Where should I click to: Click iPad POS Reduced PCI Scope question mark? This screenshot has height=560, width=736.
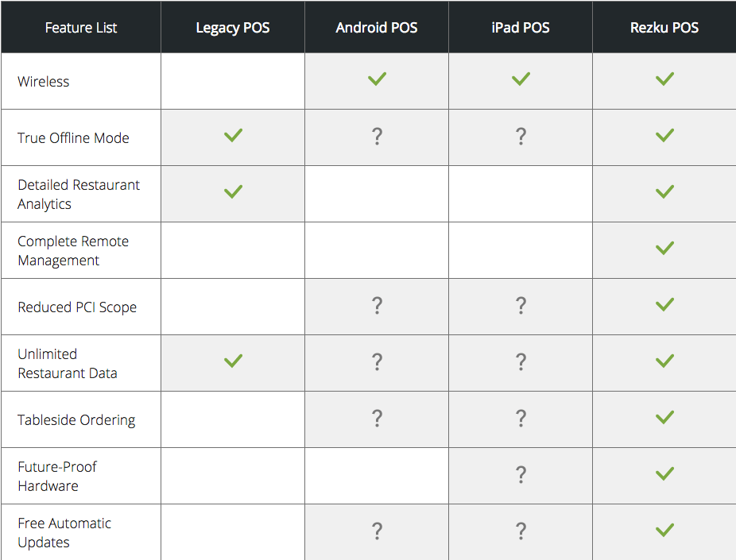click(x=521, y=306)
